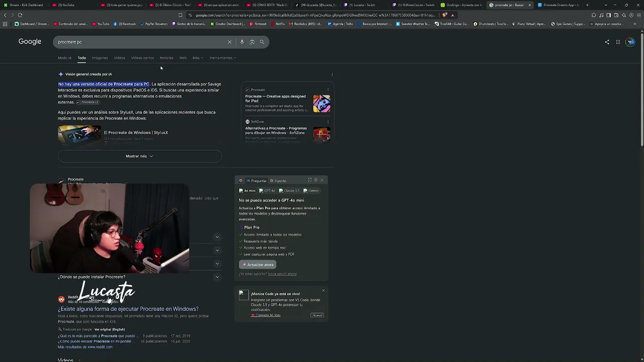Open the AI overview three-dot menu
This screenshot has width=644, height=362.
[332, 74]
